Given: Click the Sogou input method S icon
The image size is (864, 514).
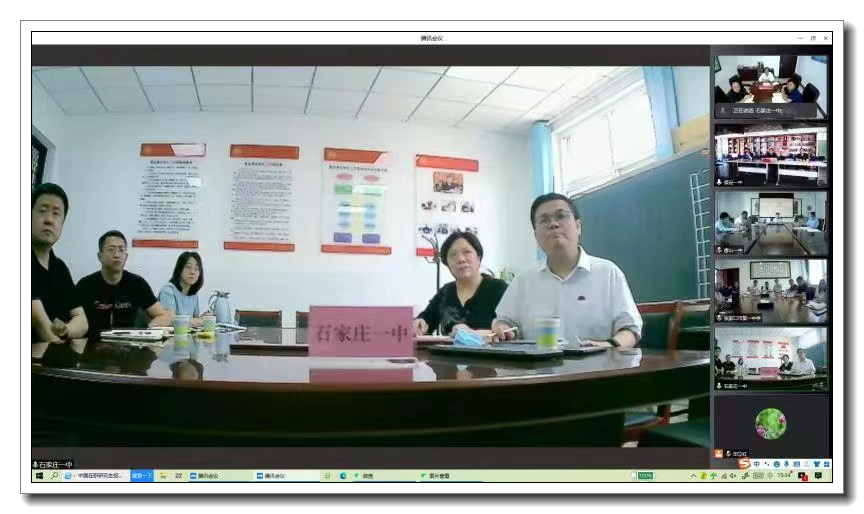Looking at the screenshot, I should (x=744, y=464).
